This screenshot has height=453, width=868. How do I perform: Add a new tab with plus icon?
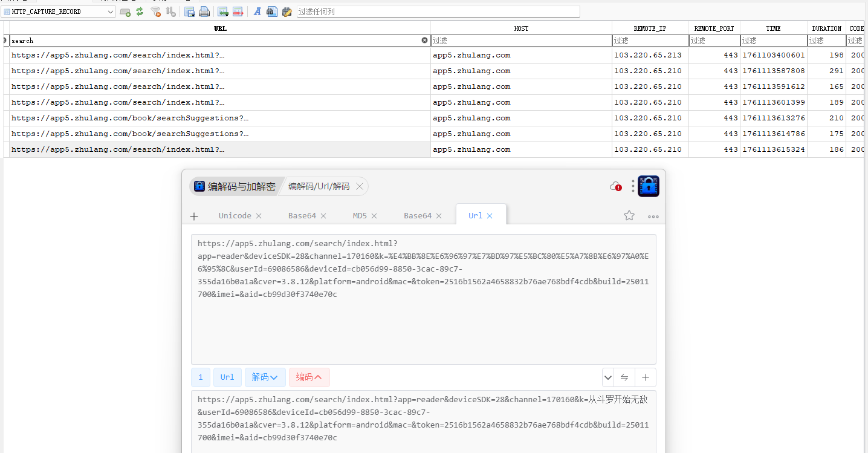[194, 216]
